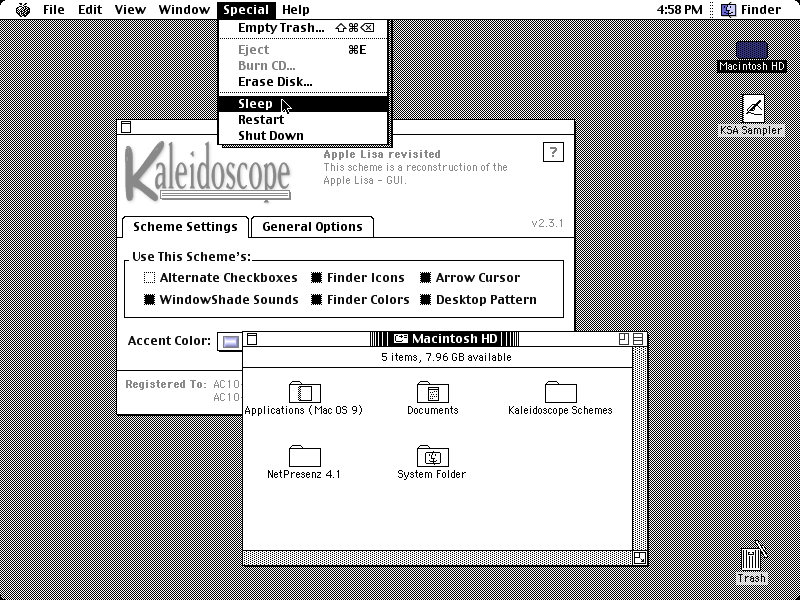The image size is (800, 600).
Task: Choose Restart from the Special menu
Action: tap(303, 120)
